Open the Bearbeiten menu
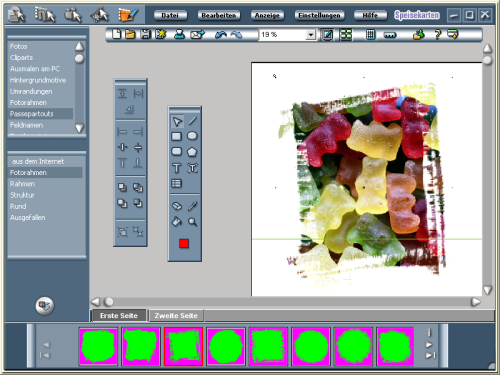The image size is (500, 375). click(x=219, y=15)
